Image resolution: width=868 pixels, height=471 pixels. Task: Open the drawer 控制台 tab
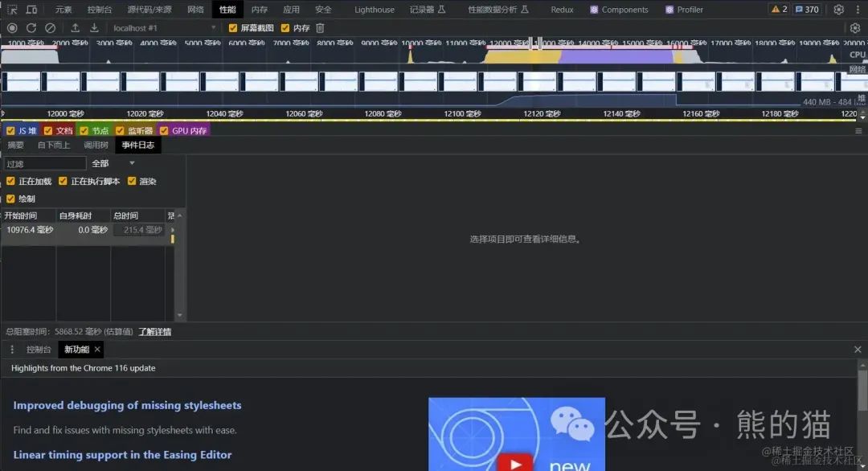point(39,350)
